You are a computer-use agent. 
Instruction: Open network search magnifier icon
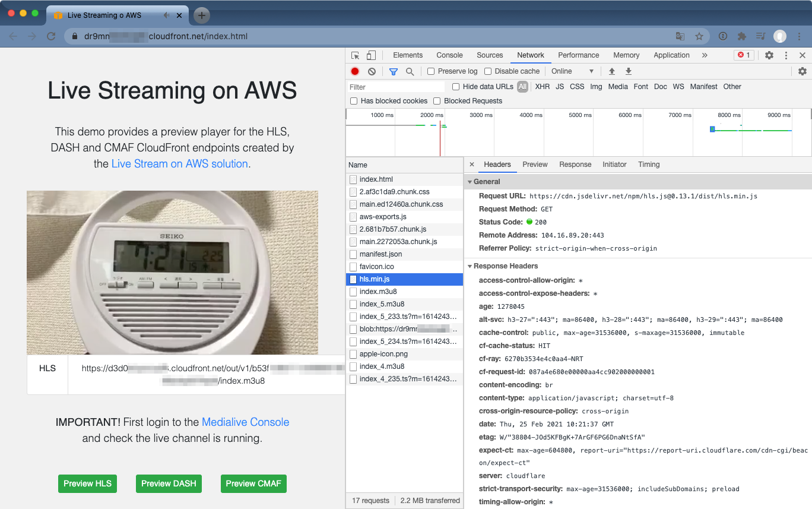click(x=410, y=71)
